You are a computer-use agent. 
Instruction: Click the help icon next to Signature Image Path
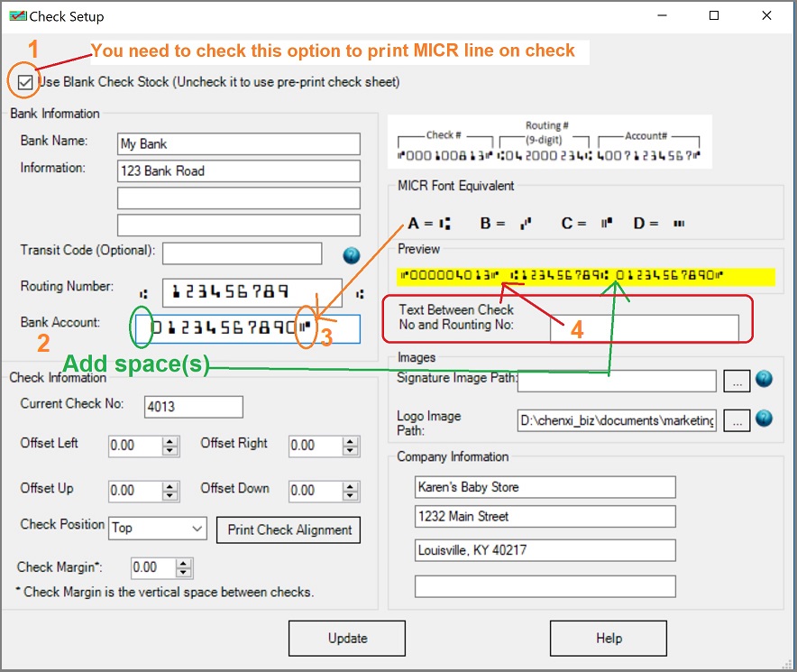click(764, 380)
